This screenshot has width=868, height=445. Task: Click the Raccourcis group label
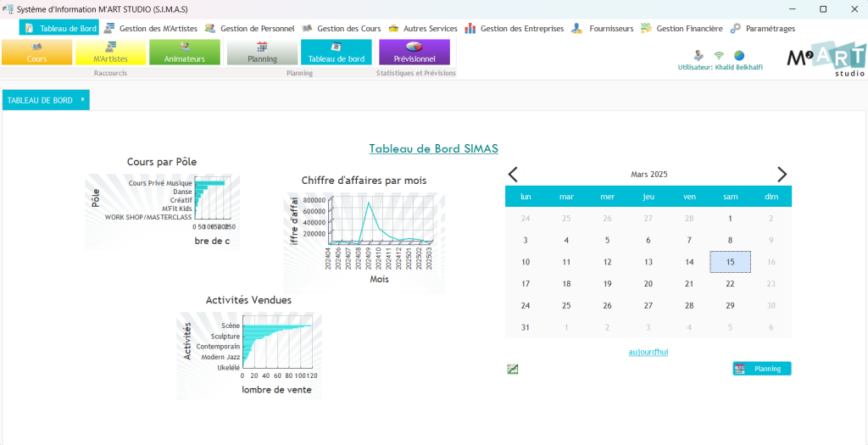[110, 73]
